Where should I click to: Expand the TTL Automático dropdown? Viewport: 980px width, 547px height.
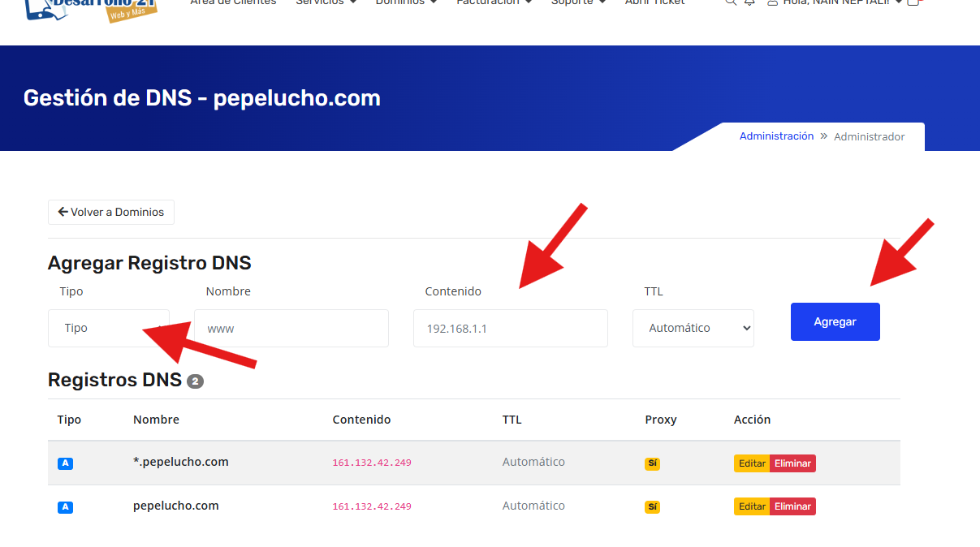[693, 328]
